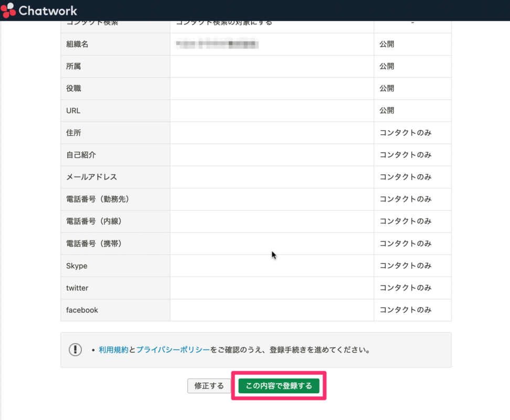Click the コンタクトのみ label beside Skype
The width and height of the screenshot is (510, 420).
click(407, 266)
